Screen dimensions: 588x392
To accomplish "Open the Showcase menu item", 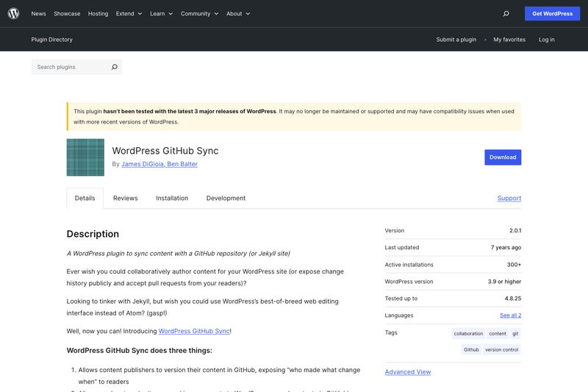I will 67,13.
